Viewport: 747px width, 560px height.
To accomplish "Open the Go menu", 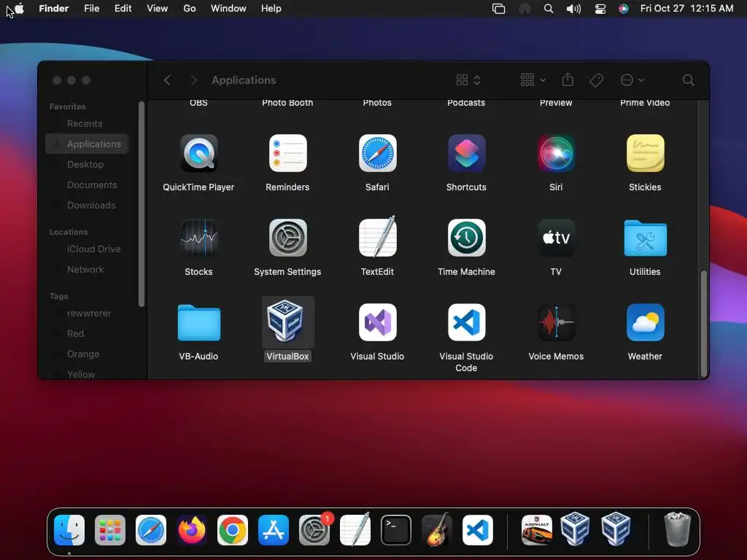I will coord(190,9).
